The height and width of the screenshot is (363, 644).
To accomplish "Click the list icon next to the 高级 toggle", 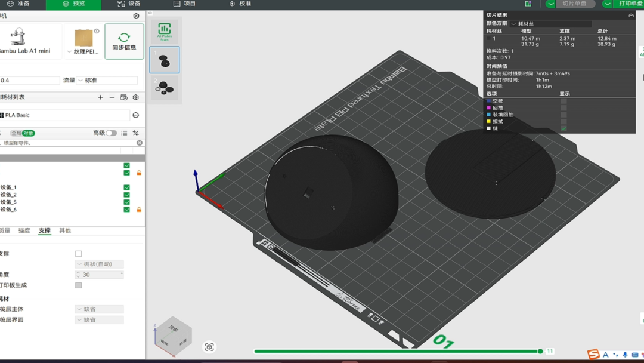I will coord(124,133).
